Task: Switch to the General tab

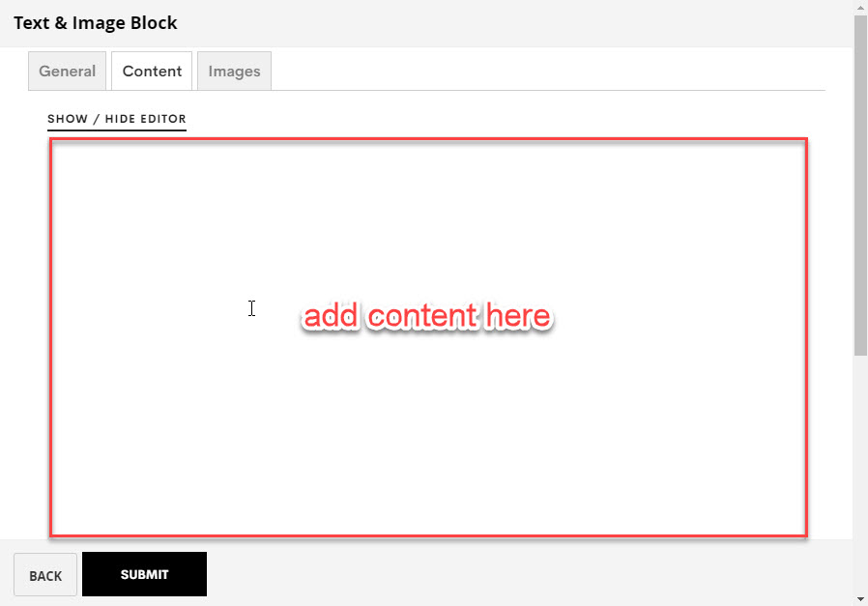Action: 67,71
